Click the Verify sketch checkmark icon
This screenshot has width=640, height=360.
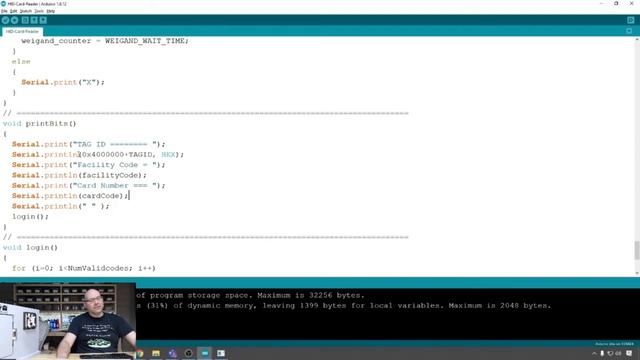5,20
